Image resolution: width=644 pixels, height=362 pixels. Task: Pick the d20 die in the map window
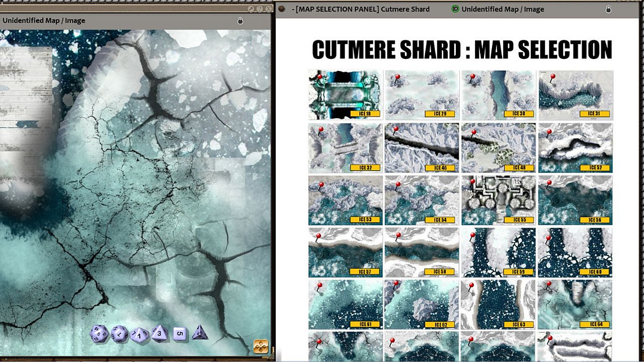click(x=99, y=333)
